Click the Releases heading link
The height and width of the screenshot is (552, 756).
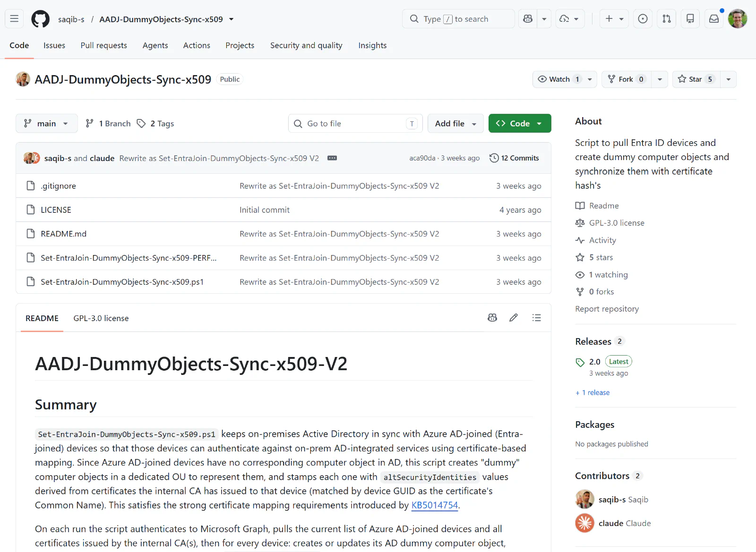[593, 341]
